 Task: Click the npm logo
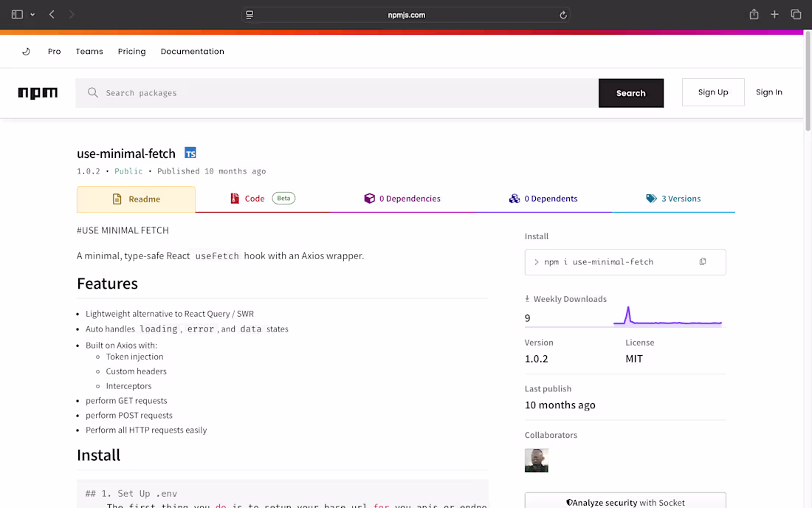[38, 93]
